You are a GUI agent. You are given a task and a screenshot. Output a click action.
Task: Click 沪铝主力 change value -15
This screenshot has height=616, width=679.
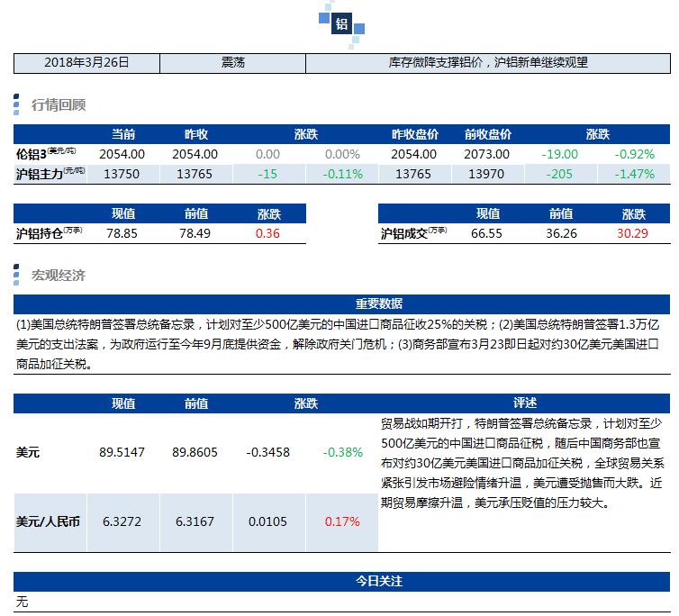tap(267, 174)
